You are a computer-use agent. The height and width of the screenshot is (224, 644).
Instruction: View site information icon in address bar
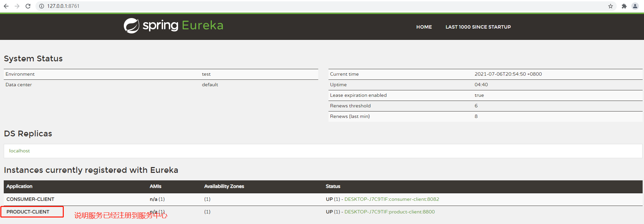pos(42,6)
